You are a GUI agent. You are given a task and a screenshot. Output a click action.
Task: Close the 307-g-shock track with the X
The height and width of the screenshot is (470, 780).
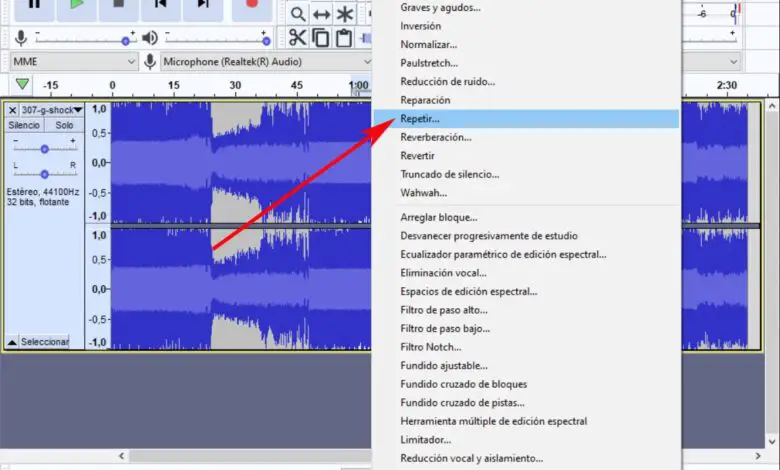(12, 110)
